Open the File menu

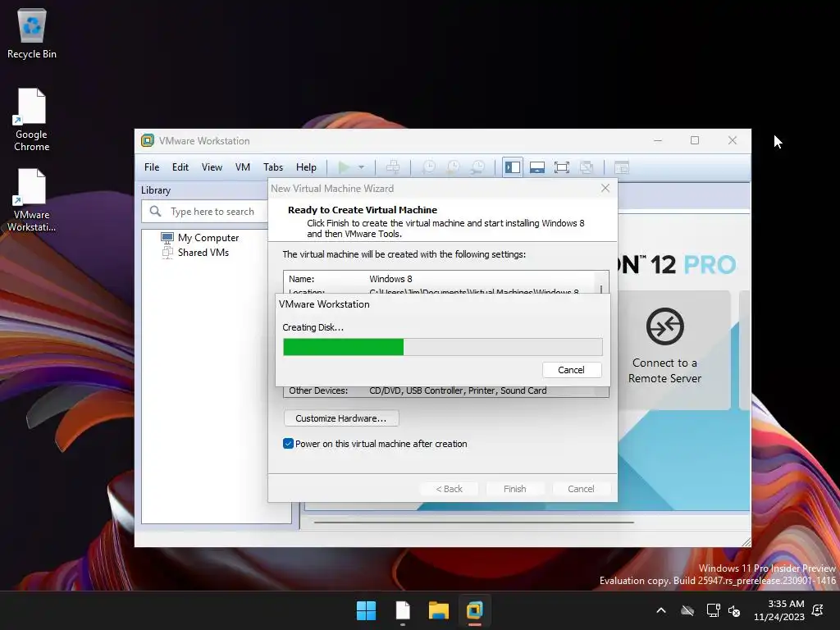click(x=152, y=167)
